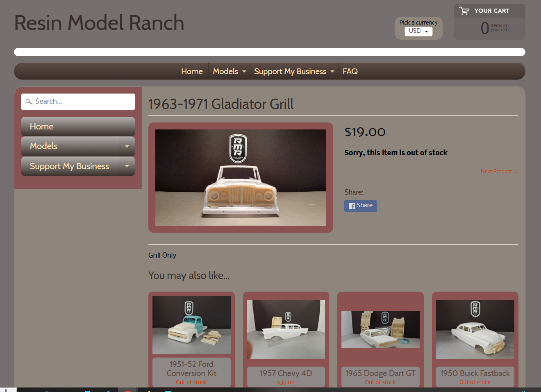Open the FAQ page
This screenshot has height=392, width=541.
350,71
